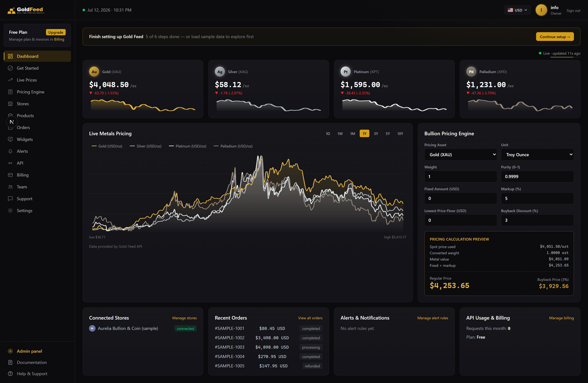Click the Purity (0–1) input field
Viewport: 588px width, 383px height.
(x=537, y=177)
